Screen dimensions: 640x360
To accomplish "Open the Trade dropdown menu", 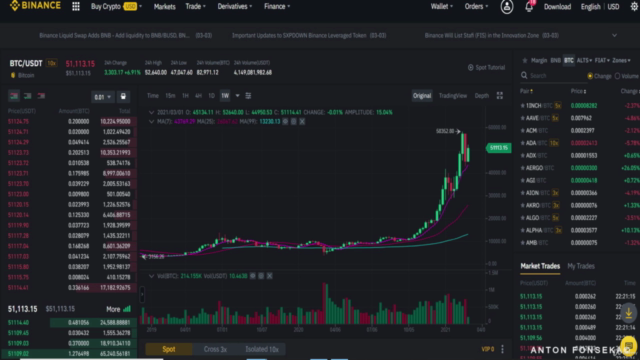I will (x=196, y=7).
